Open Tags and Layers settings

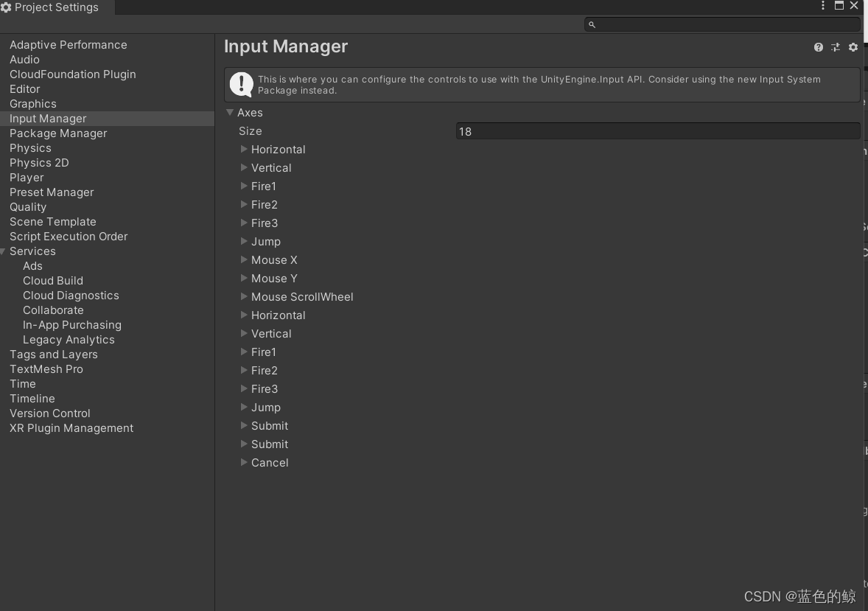53,354
